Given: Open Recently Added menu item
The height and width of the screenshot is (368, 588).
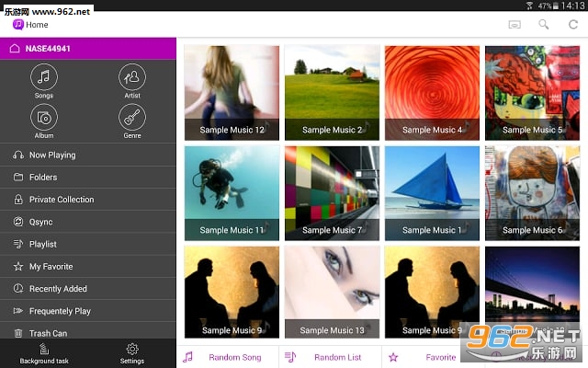Looking at the screenshot, I should tap(88, 289).
